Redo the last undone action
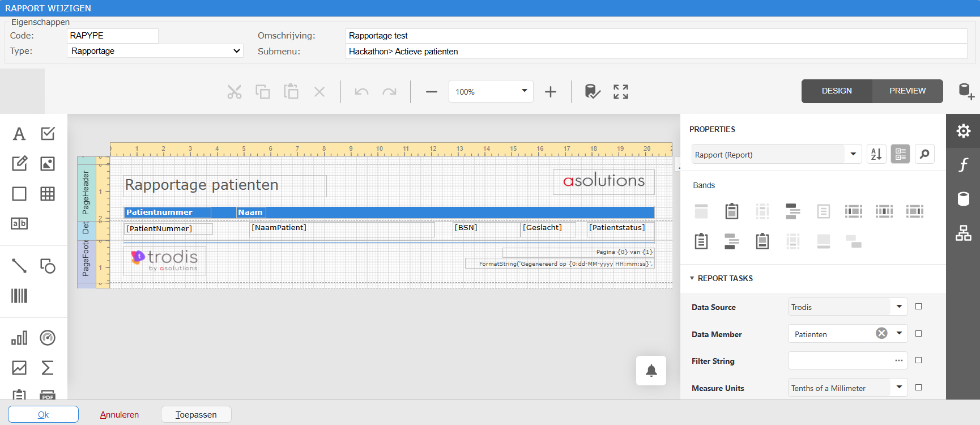 click(389, 92)
